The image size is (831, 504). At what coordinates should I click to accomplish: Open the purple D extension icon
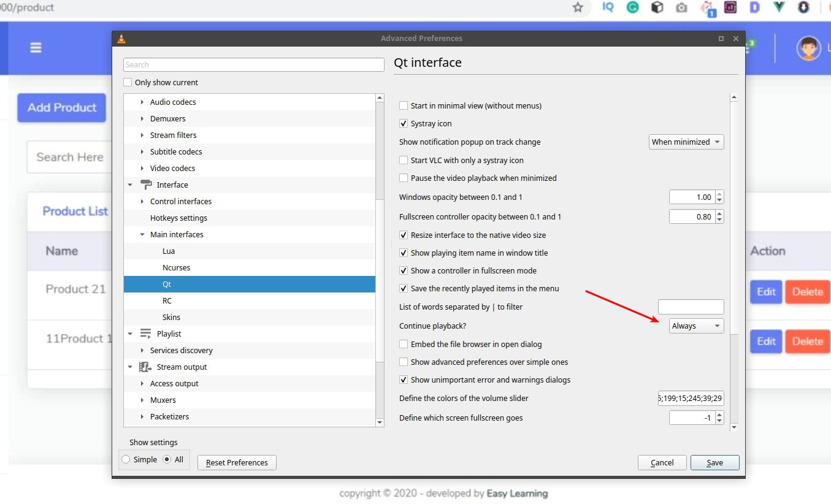tap(755, 7)
